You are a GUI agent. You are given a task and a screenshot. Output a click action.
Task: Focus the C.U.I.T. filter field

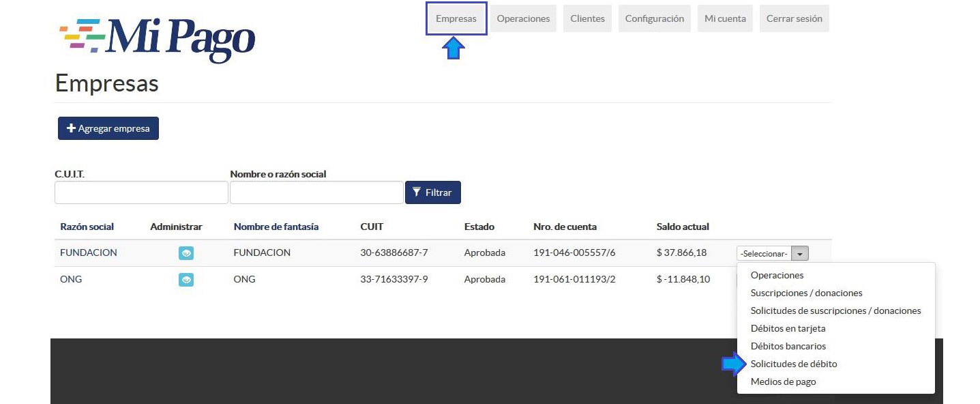[x=141, y=192]
